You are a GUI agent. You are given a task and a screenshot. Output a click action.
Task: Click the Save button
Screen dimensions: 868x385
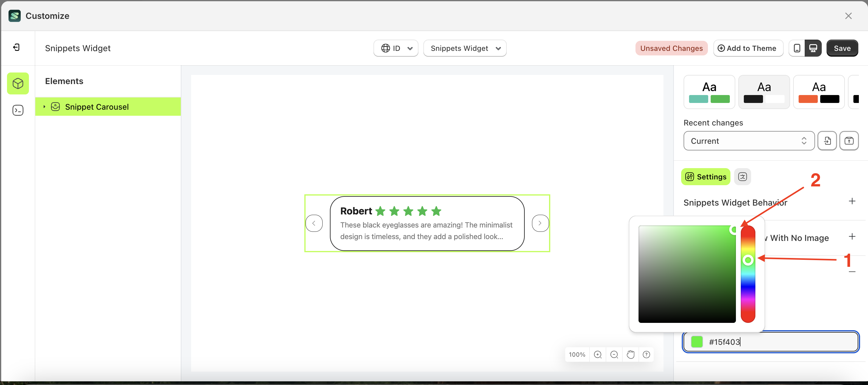point(842,48)
